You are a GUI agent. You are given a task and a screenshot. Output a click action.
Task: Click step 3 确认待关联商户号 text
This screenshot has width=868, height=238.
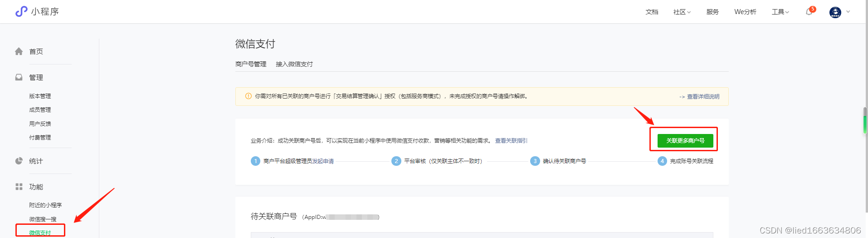(565, 161)
